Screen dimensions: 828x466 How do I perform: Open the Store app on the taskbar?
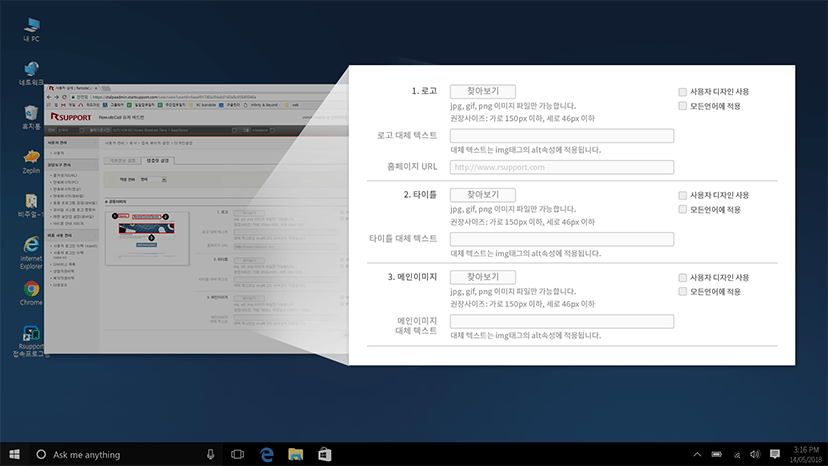(324, 454)
